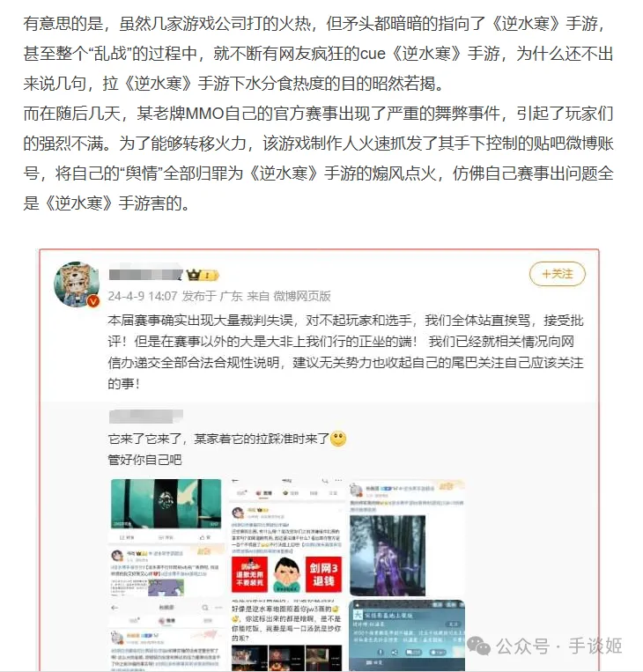Click the 公众号 · 手谈姬 watermark text
Viewport: 643px width, 672px height.
(x=559, y=646)
